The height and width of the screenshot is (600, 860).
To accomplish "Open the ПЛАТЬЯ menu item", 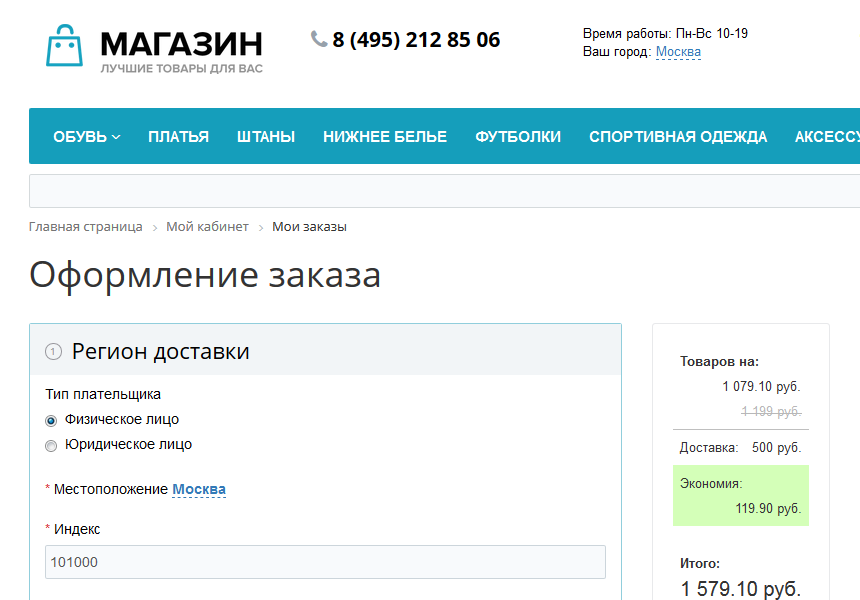I will [178, 136].
